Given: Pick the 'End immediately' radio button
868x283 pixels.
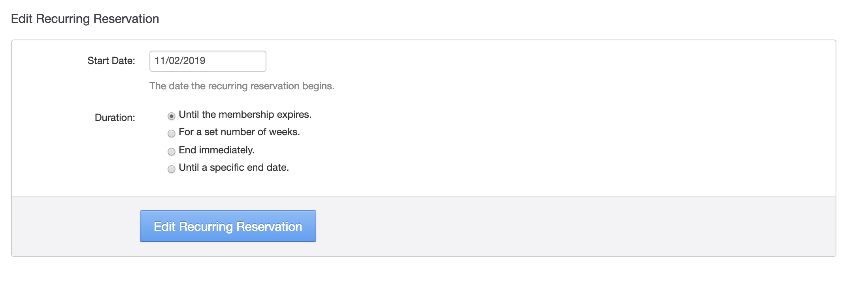Looking at the screenshot, I should (x=171, y=152).
